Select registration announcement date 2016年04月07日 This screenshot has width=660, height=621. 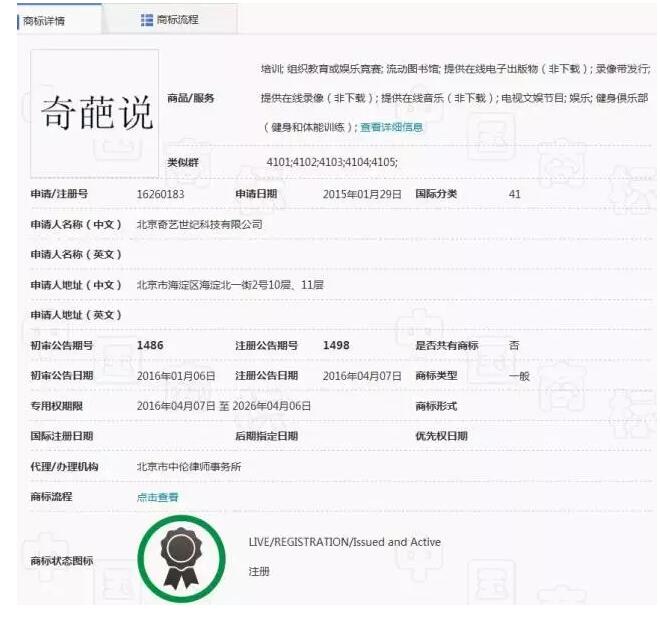tap(362, 376)
